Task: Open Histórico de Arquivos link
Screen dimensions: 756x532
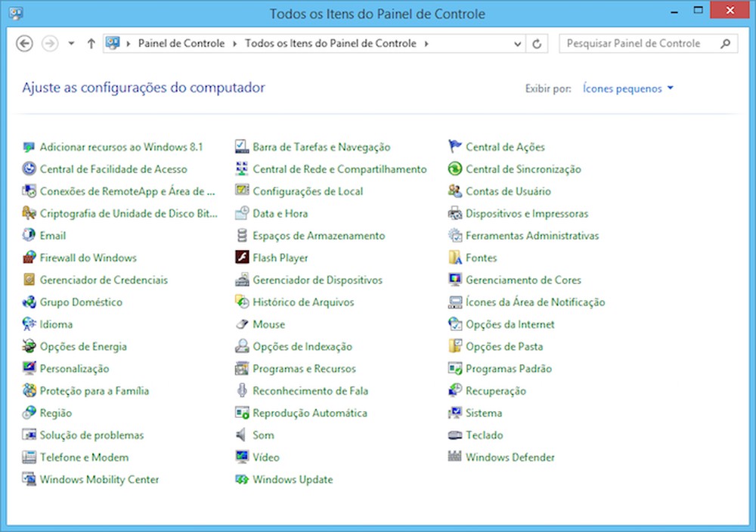Action: 303,302
